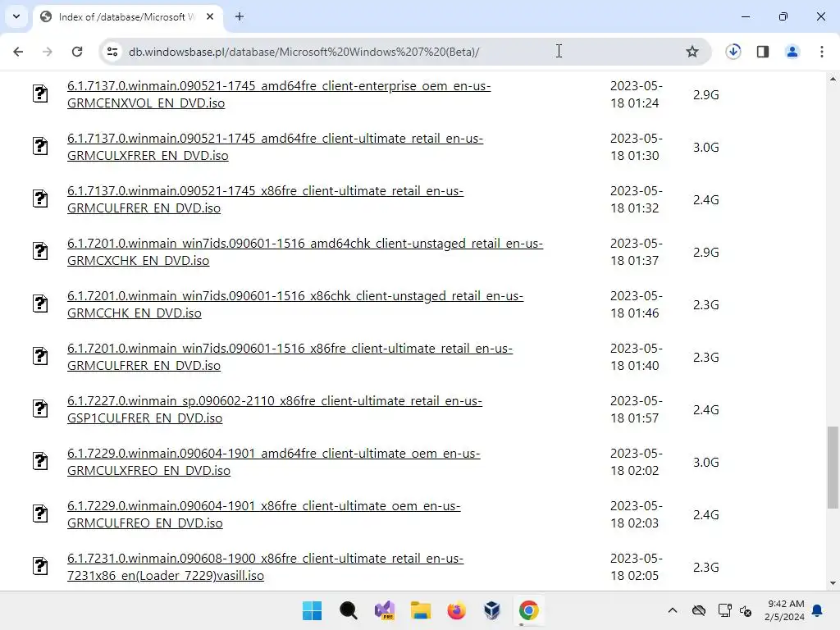The height and width of the screenshot is (630, 840).
Task: Click the browser back arrow
Action: pyautogui.click(x=18, y=52)
